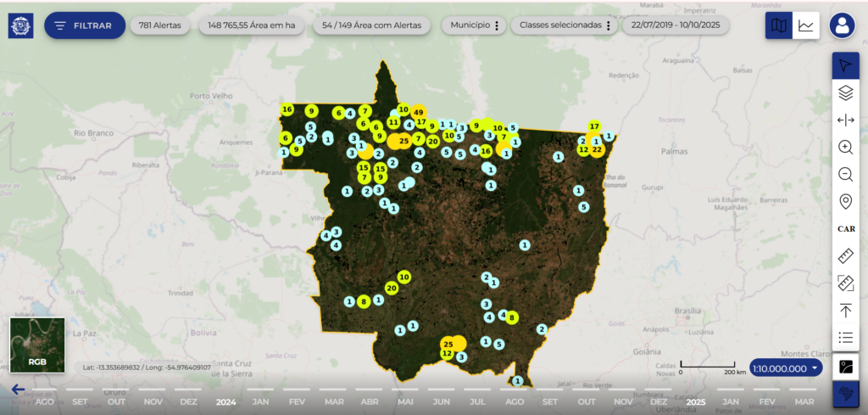Screen dimensions: 868x415
Task: Select the location pin tool
Action: tap(845, 202)
